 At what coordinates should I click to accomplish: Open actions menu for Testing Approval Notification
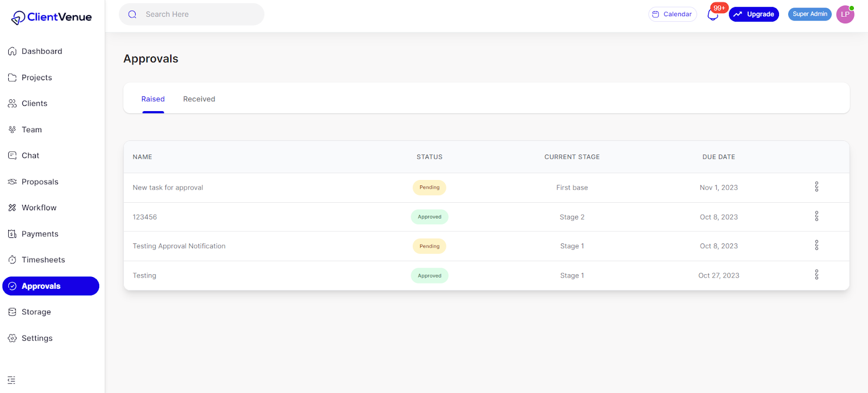(x=816, y=246)
